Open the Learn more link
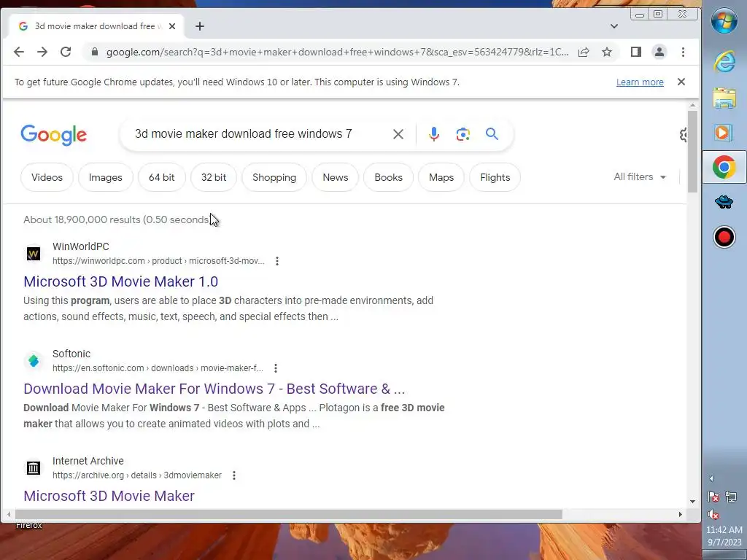The image size is (747, 560). click(x=640, y=82)
